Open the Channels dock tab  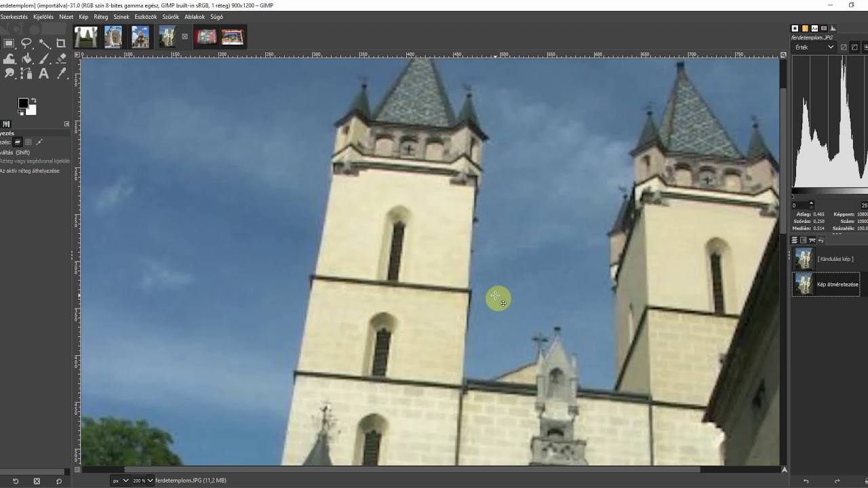(x=804, y=241)
